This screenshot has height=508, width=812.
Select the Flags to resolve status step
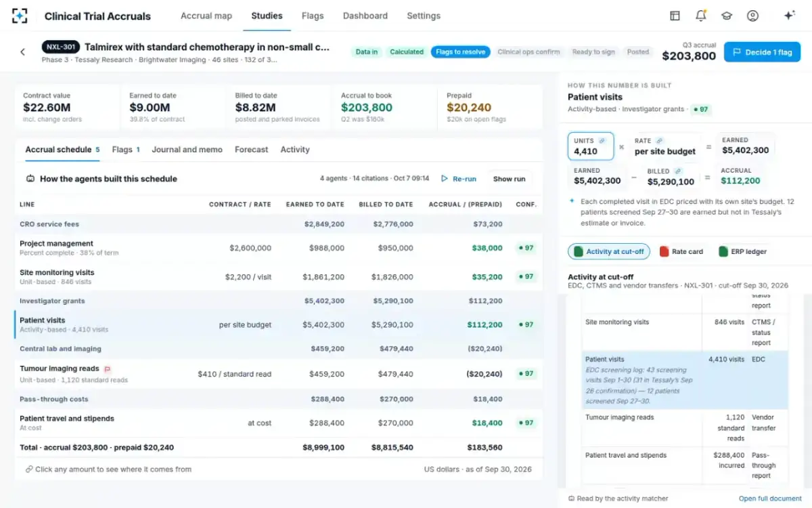point(461,52)
